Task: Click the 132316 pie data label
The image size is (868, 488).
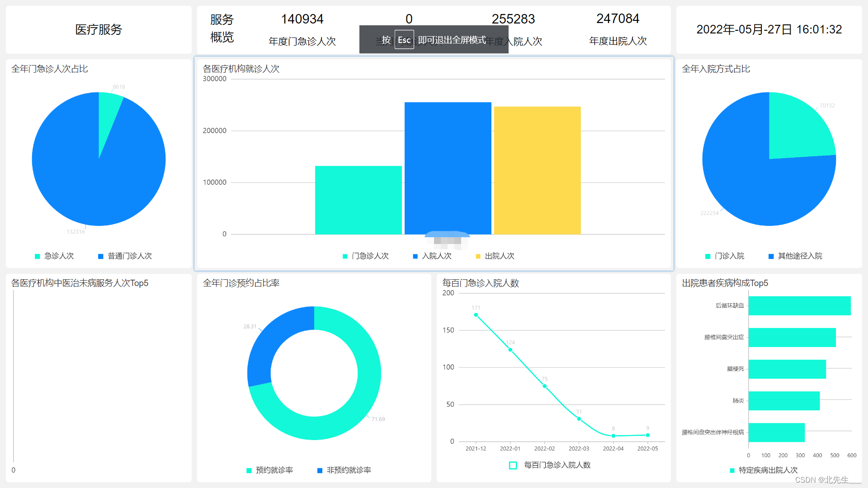Action: pyautogui.click(x=75, y=232)
